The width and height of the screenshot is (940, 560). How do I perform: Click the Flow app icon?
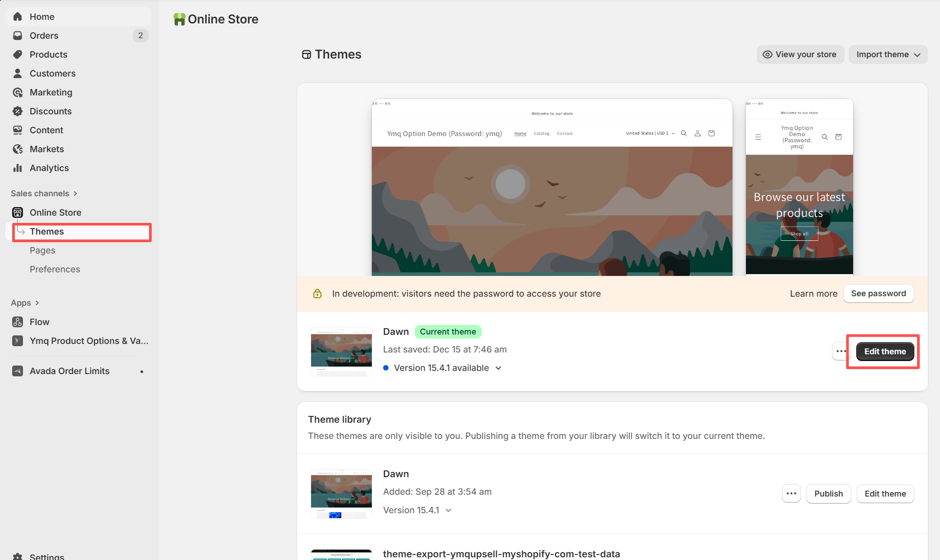coord(18,322)
